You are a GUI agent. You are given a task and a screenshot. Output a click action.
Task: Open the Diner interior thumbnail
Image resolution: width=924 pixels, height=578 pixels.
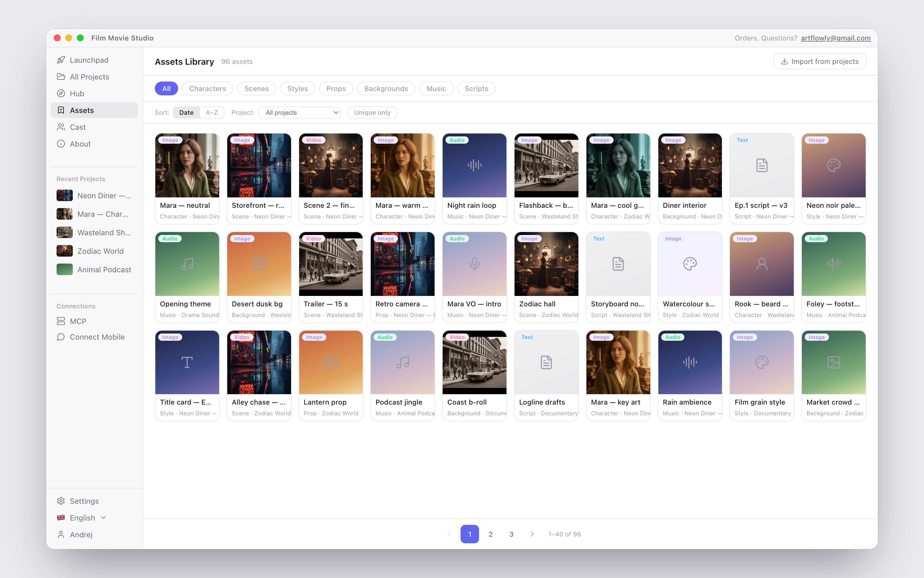pos(690,165)
